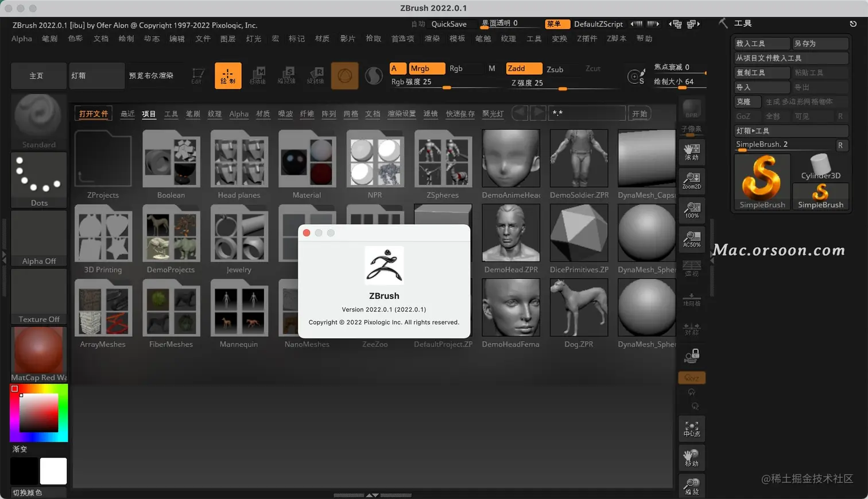Click the floor grid (地网格) icon
The image size is (868, 499).
tap(692, 299)
